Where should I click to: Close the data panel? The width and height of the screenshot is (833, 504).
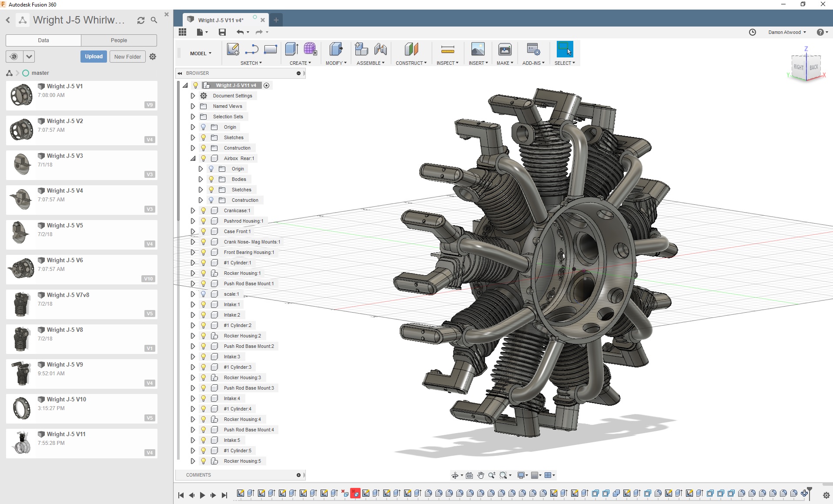click(x=166, y=14)
